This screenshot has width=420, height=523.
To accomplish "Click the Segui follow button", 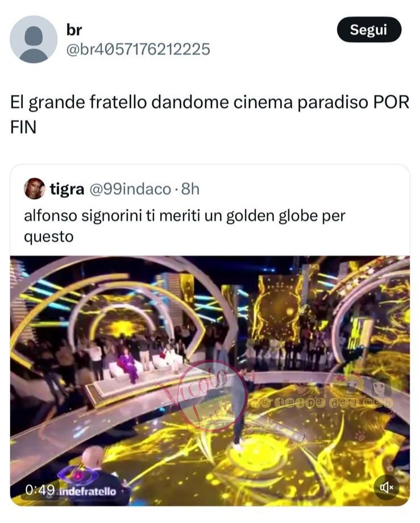I will point(369,30).
